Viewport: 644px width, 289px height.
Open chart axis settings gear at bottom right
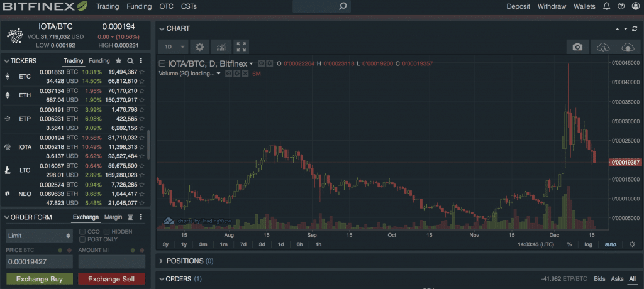tap(632, 244)
